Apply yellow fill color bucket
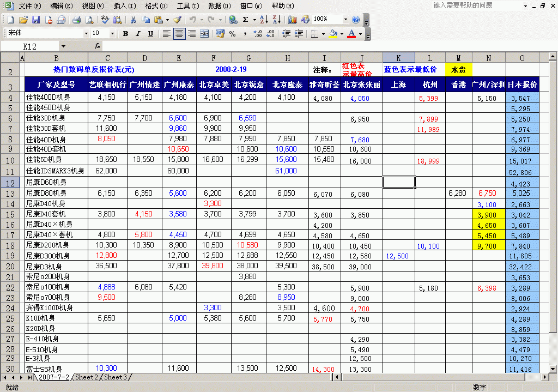Screen dimensions: 558x392 333,34
